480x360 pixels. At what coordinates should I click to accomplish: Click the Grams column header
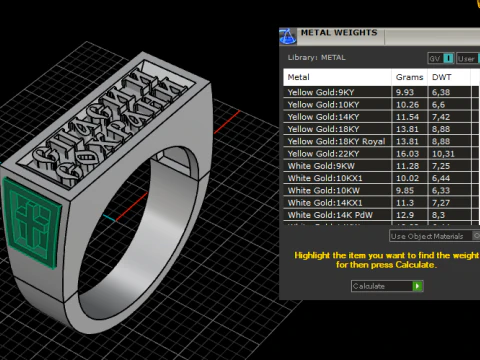click(x=409, y=77)
